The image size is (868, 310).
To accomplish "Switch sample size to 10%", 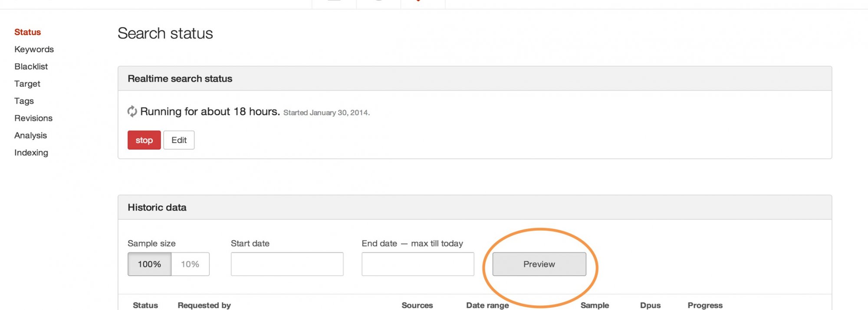I will (190, 264).
